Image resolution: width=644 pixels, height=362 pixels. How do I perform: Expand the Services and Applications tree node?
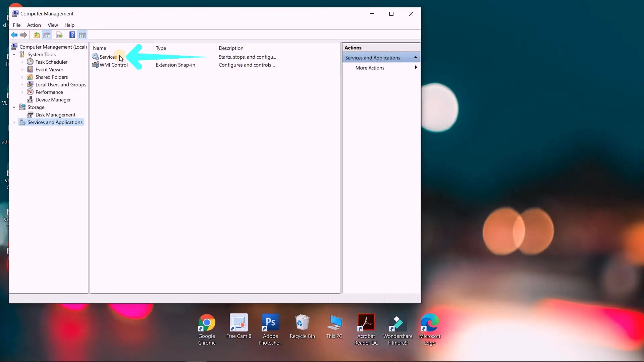pos(14,122)
